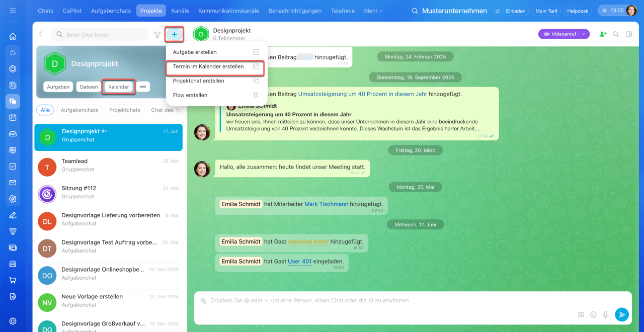Open the shopping cart icon in the sidebar
644x332 pixels.
click(x=13, y=280)
